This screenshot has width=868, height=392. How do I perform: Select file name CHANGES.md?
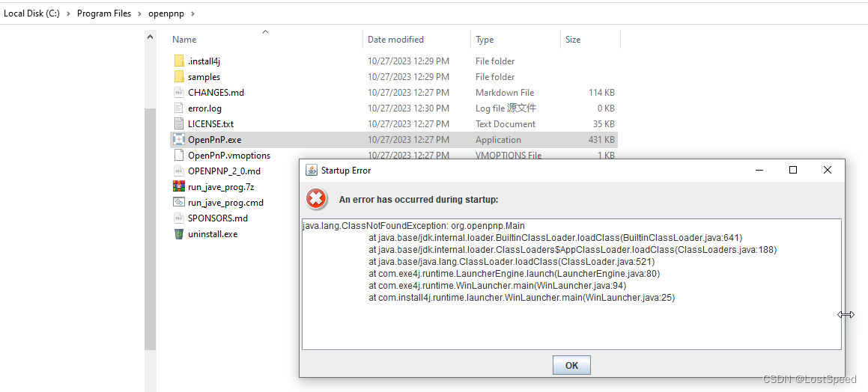point(216,92)
